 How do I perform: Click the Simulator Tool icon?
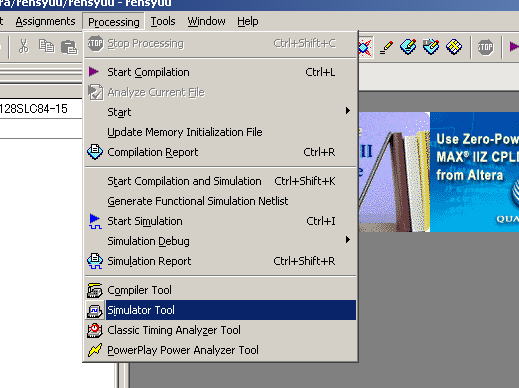coord(95,310)
